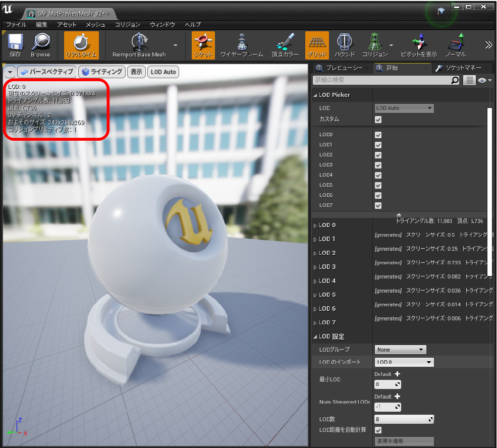This screenshot has height=448, width=497.
Task: Click the search magnifier icon in details
Action: pos(455,80)
